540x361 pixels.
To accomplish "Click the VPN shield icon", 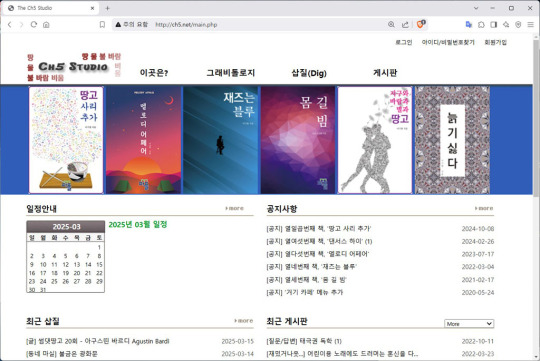I will 518,24.
